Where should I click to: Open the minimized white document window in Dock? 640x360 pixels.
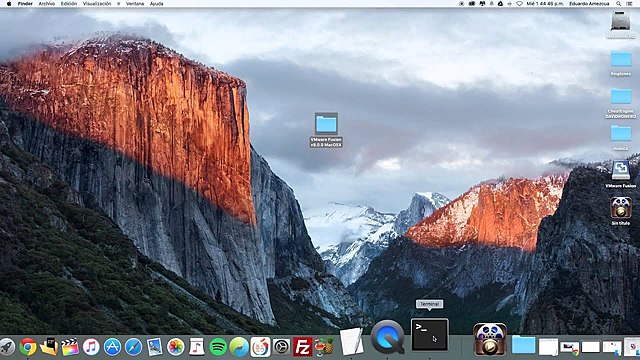click(548, 347)
